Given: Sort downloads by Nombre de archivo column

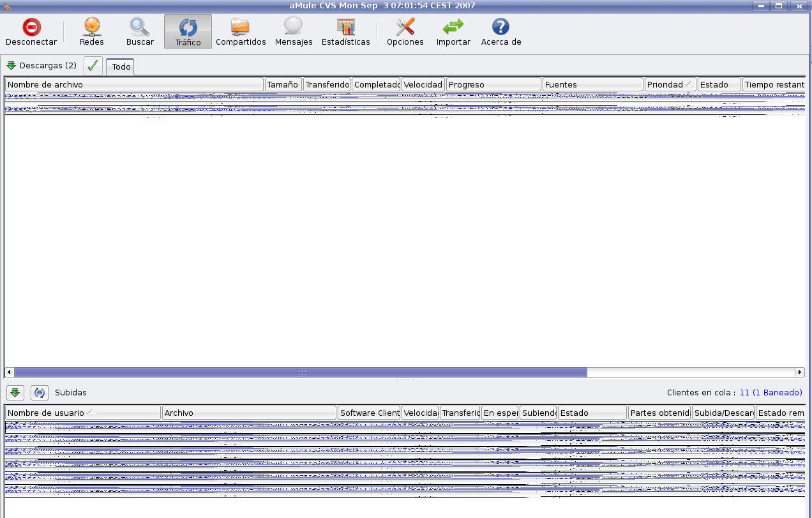Looking at the screenshot, I should click(x=134, y=84).
